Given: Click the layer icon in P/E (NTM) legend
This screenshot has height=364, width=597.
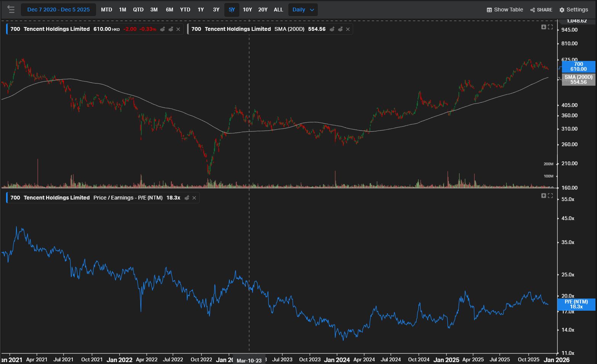Looking at the screenshot, I should coord(187,198).
